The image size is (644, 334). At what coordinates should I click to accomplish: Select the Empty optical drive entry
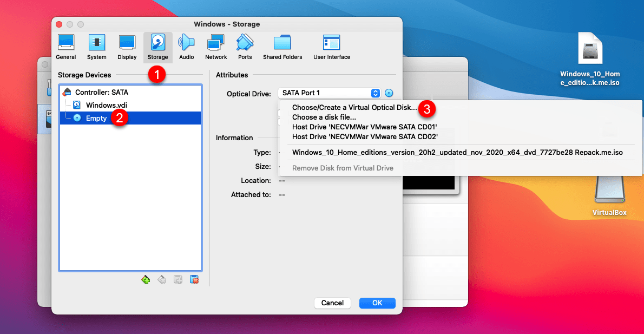[130, 118]
